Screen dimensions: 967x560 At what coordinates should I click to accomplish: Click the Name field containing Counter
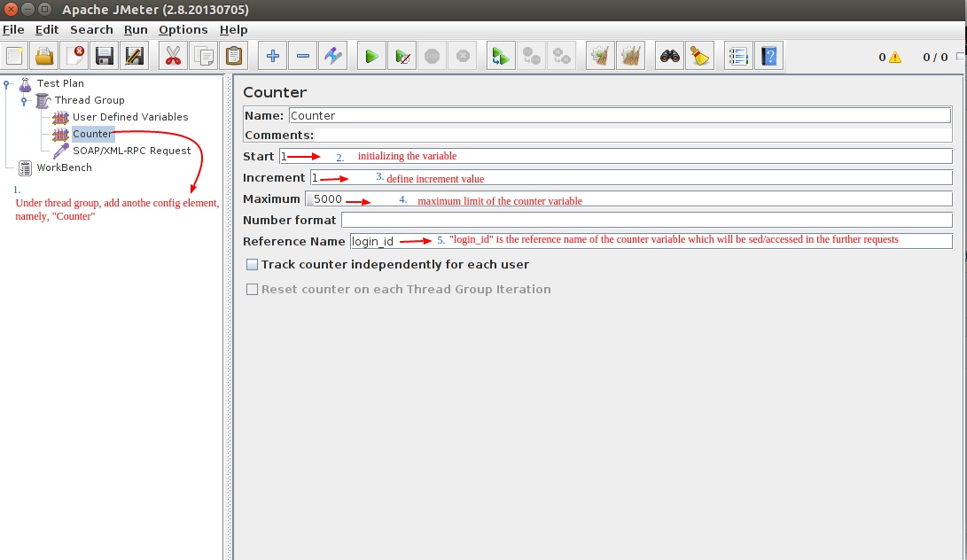tap(620, 115)
